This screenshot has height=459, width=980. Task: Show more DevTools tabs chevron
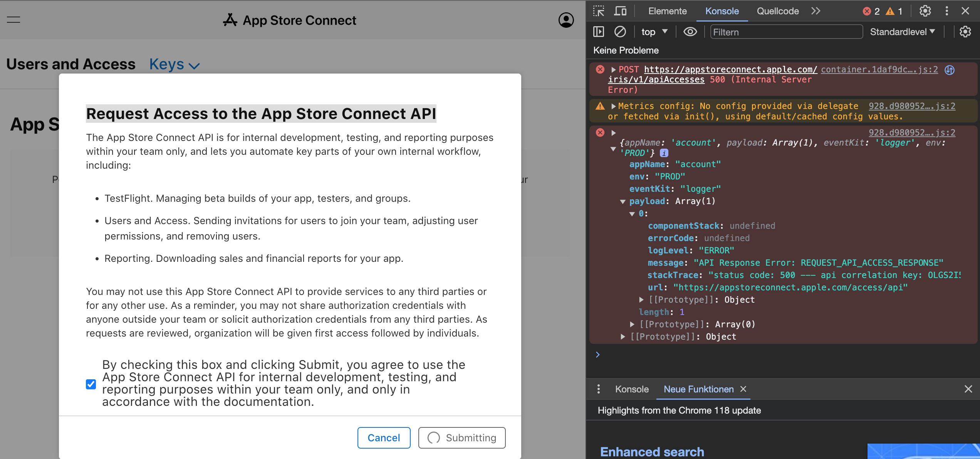816,11
